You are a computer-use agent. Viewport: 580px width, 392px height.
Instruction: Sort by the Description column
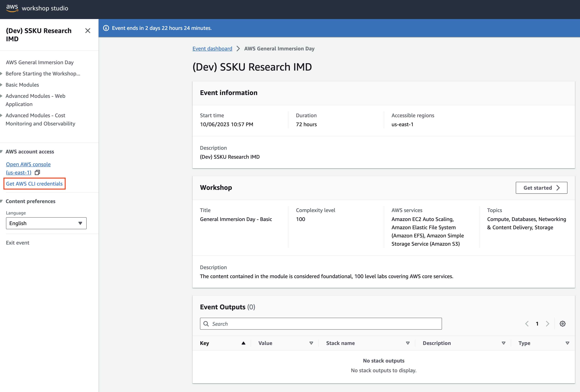pos(504,343)
